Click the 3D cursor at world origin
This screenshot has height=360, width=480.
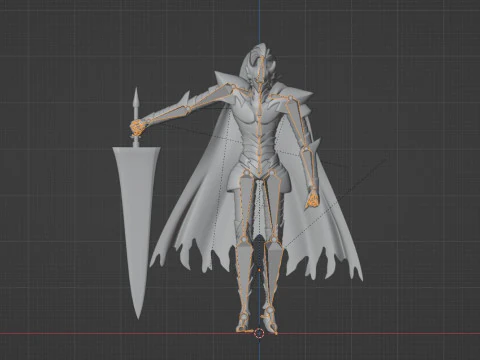[259, 333]
